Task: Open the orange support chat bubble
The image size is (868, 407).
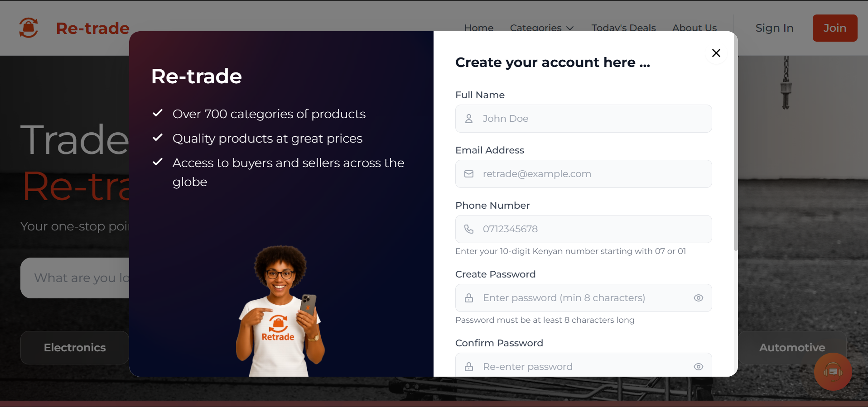Action: click(833, 372)
